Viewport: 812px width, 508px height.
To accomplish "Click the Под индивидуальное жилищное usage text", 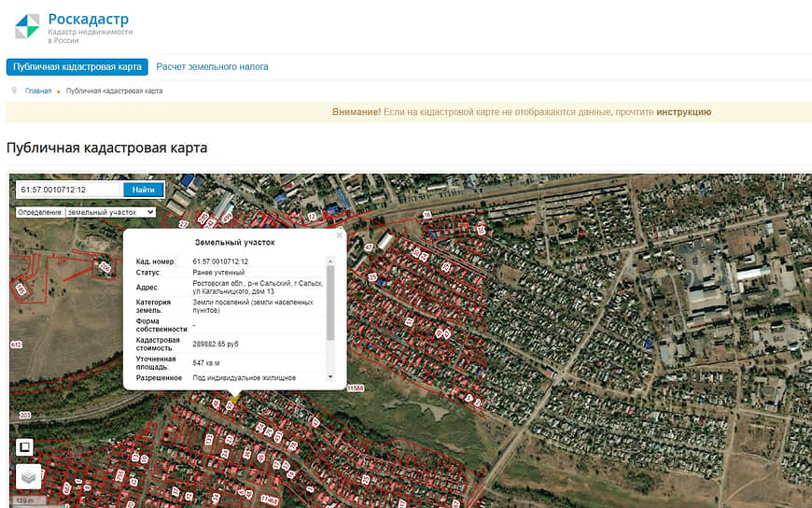I will [x=245, y=378].
